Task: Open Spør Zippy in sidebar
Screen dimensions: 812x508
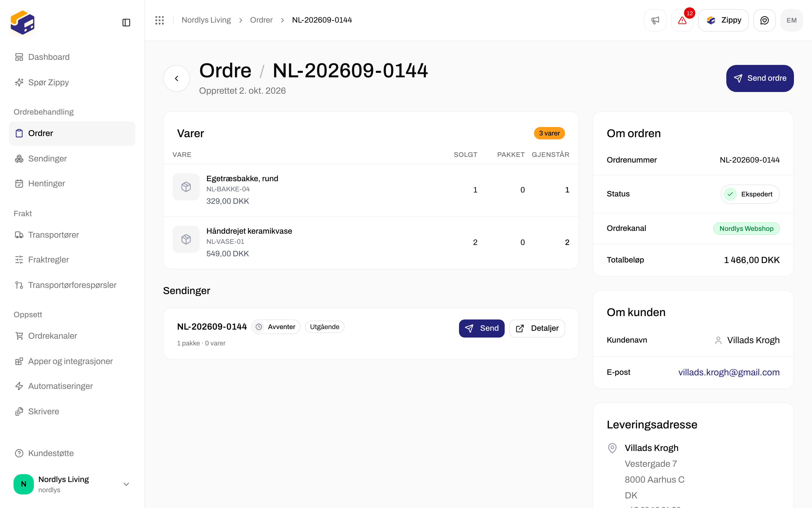Action: [x=72, y=82]
